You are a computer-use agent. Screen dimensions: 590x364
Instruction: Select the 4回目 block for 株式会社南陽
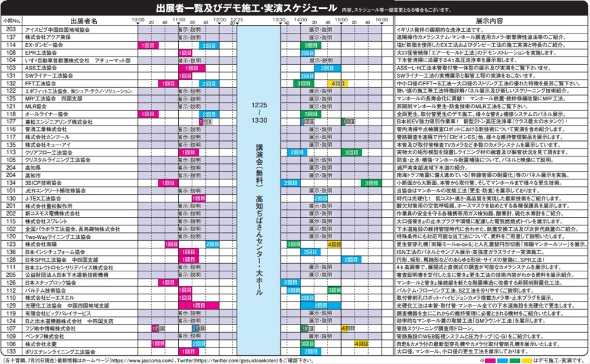pos(335,245)
